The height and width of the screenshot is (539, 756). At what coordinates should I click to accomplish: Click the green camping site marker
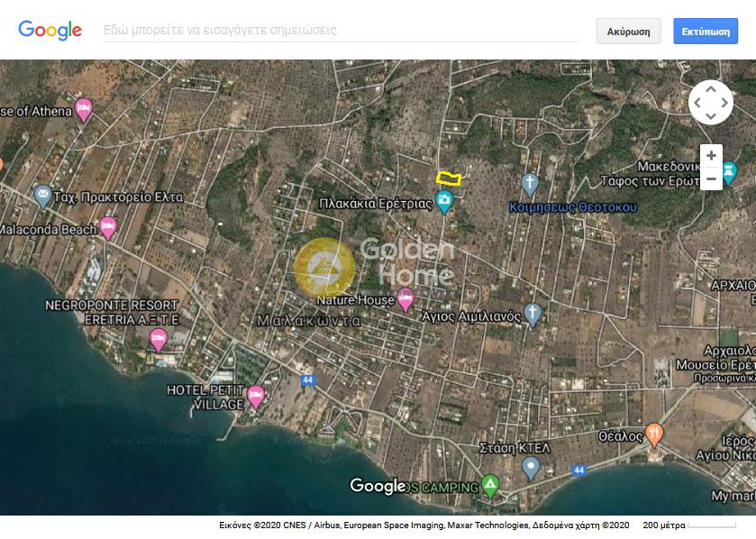pos(489,486)
